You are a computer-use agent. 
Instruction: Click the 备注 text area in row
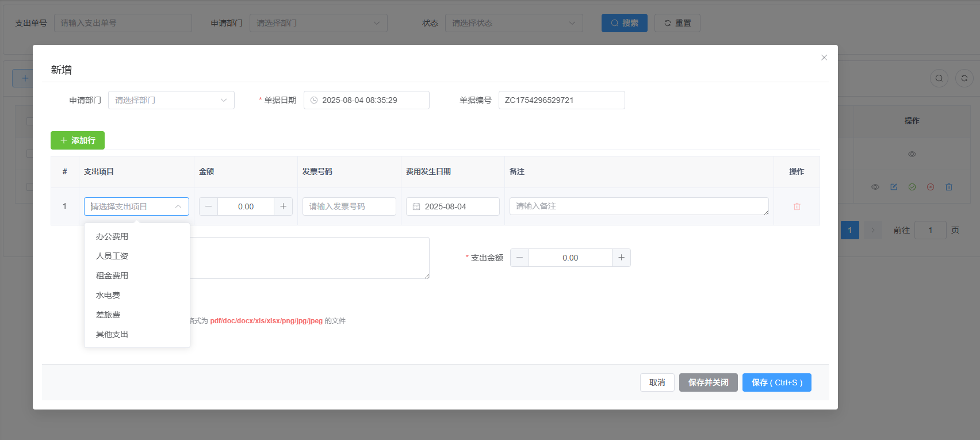point(638,206)
